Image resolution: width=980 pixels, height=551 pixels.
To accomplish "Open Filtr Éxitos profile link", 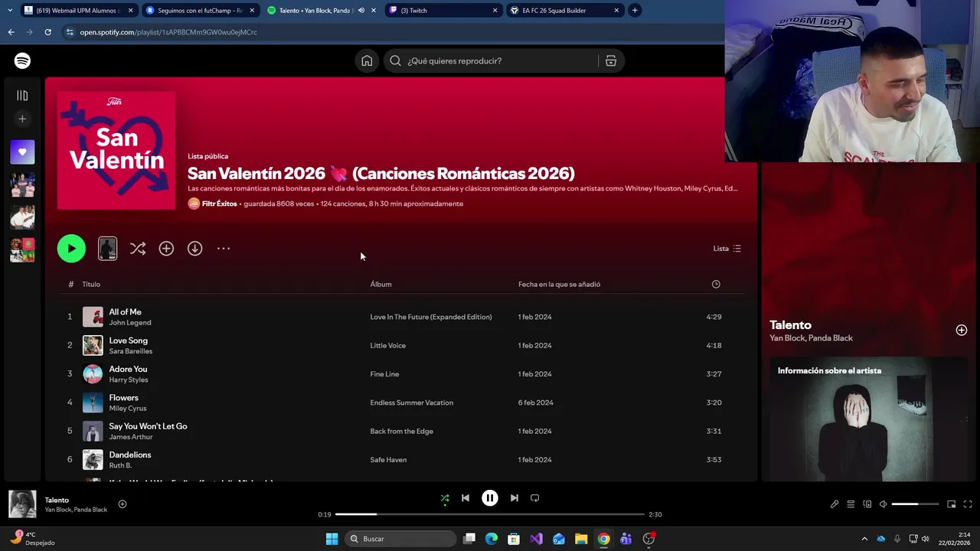I will (x=219, y=204).
